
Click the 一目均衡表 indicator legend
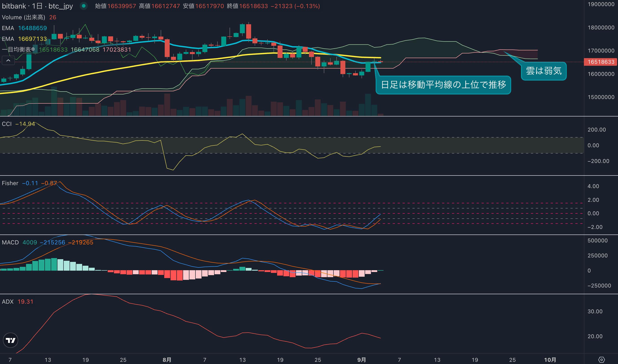[18, 50]
